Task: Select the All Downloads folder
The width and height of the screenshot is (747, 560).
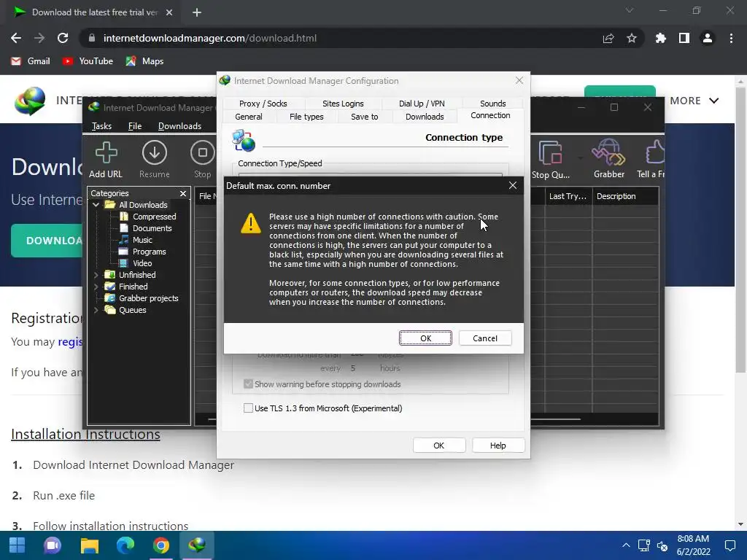Action: pos(143,205)
